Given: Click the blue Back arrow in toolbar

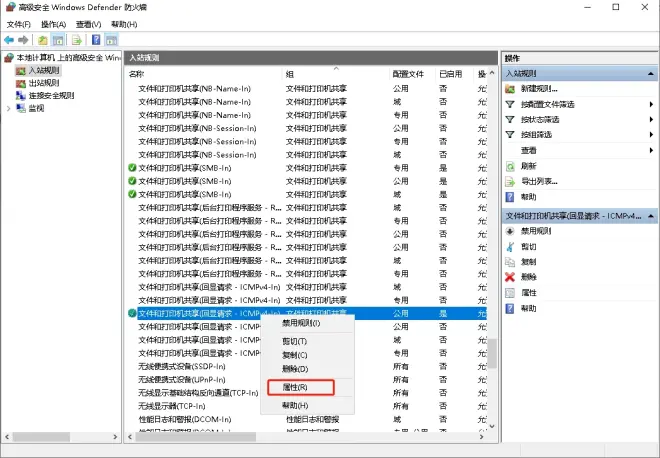Looking at the screenshot, I should [9, 40].
